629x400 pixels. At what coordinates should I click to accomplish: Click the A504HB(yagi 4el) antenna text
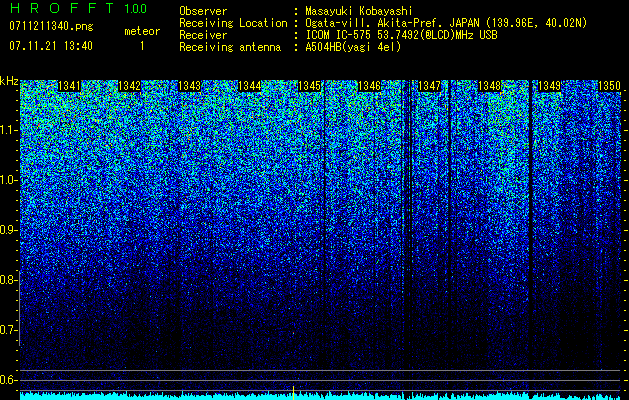[x=353, y=47]
